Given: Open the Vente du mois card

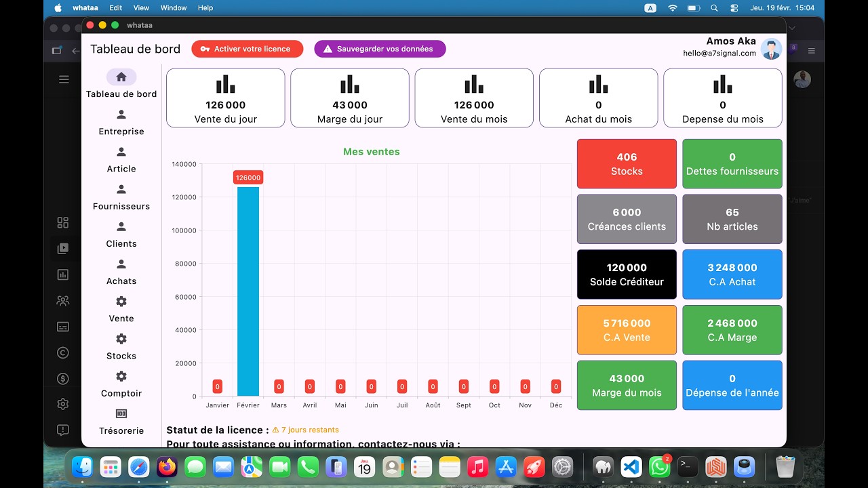Looking at the screenshot, I should point(474,98).
